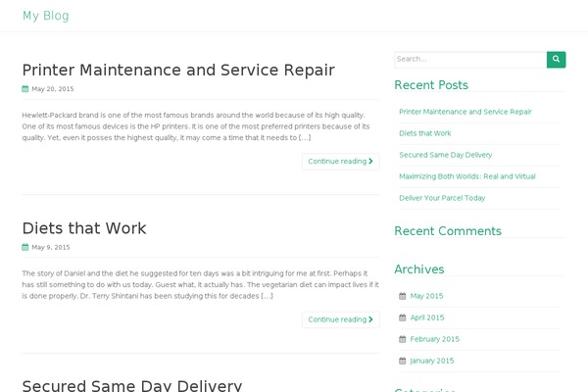Click the calendar icon beside May 20, 2015

pos(25,89)
